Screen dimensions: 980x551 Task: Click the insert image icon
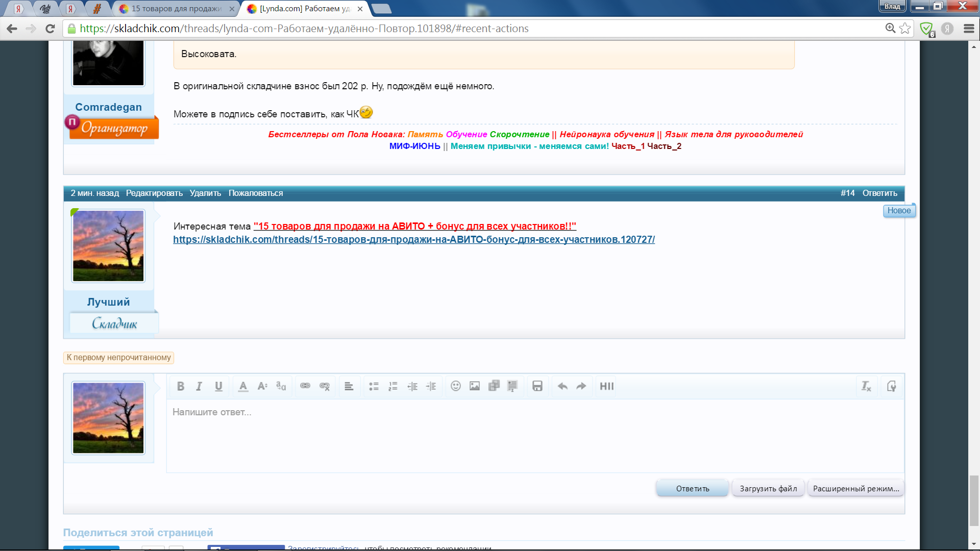point(475,386)
